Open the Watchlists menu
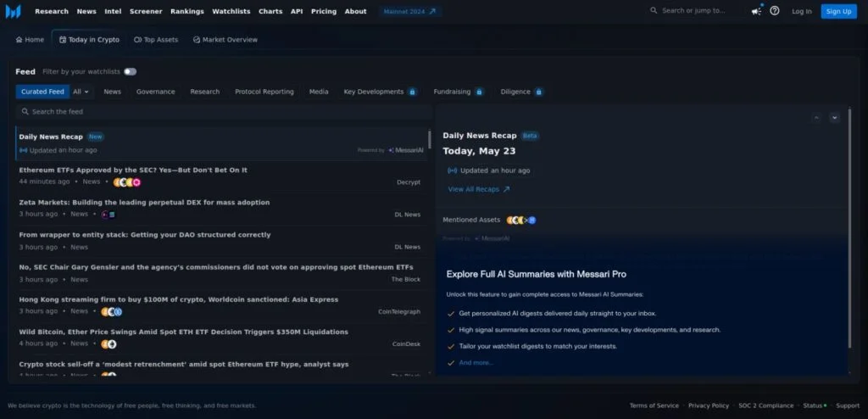 tap(231, 11)
